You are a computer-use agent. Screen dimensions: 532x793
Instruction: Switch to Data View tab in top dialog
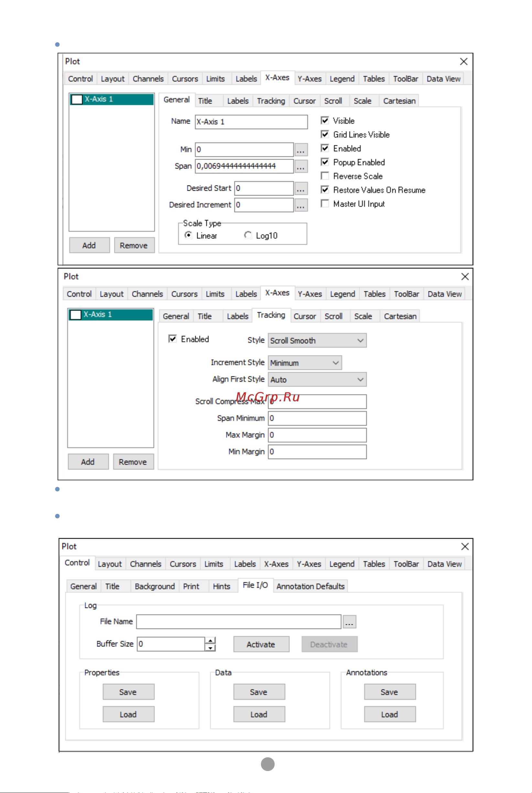coord(443,79)
